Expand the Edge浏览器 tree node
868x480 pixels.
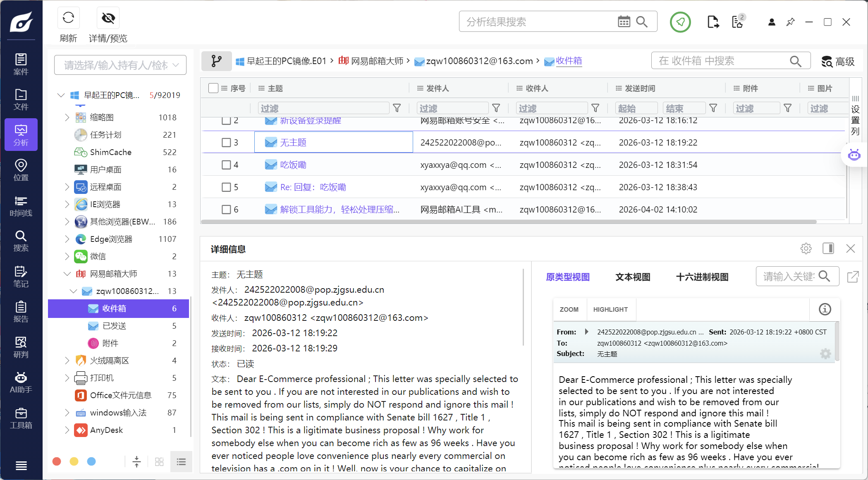[x=67, y=239]
